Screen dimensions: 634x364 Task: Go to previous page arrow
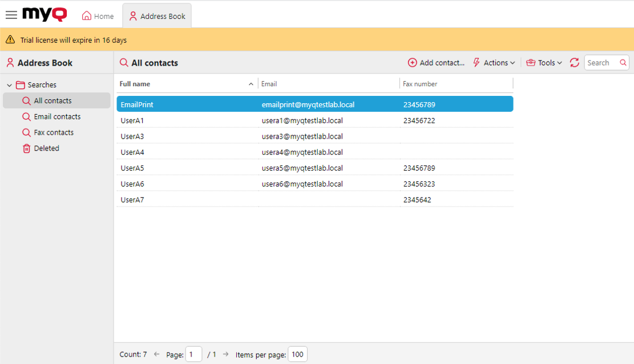coord(157,354)
